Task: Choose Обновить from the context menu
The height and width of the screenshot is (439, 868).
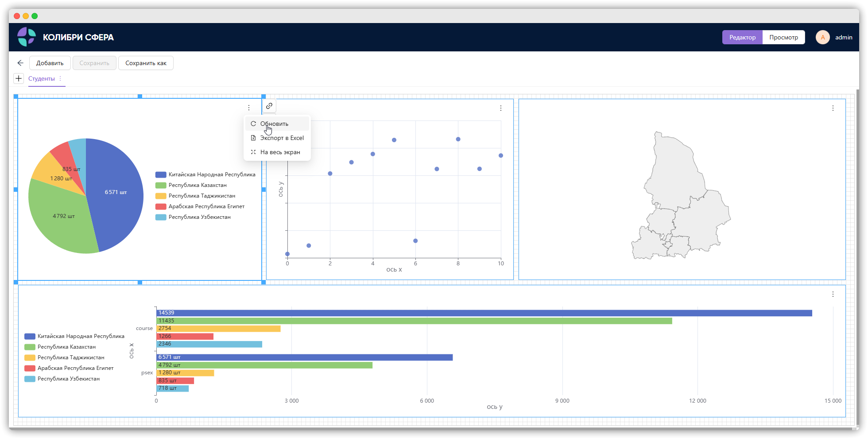Action: (x=277, y=124)
